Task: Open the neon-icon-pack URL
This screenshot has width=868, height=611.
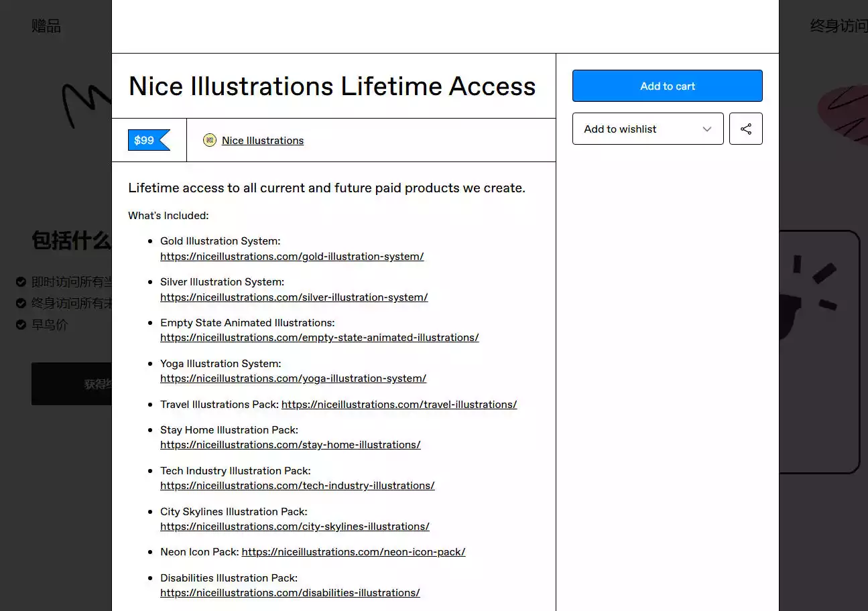Action: click(354, 552)
